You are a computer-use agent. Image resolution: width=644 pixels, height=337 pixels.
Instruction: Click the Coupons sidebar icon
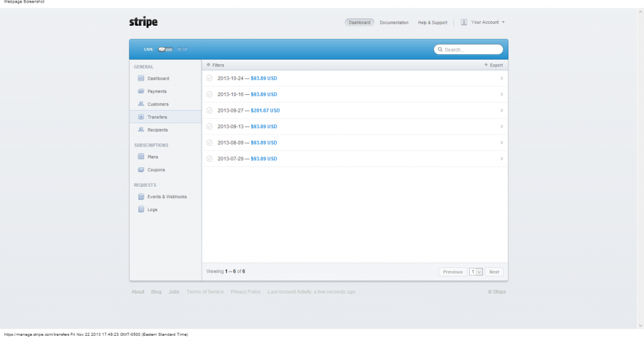coord(141,170)
